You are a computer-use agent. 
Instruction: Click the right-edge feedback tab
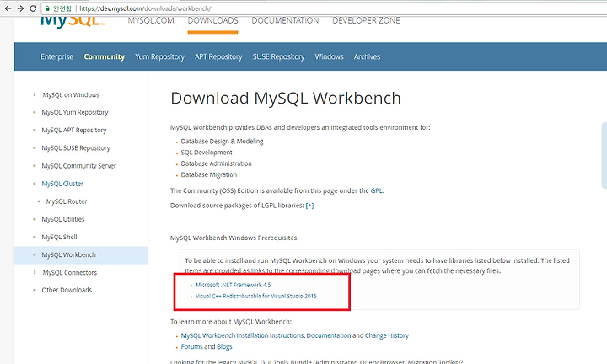(604, 155)
